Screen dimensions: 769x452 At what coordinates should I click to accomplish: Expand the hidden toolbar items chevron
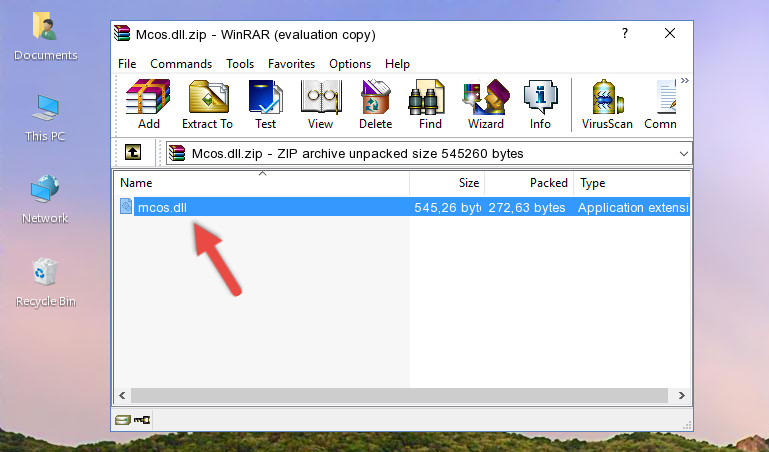point(685,81)
